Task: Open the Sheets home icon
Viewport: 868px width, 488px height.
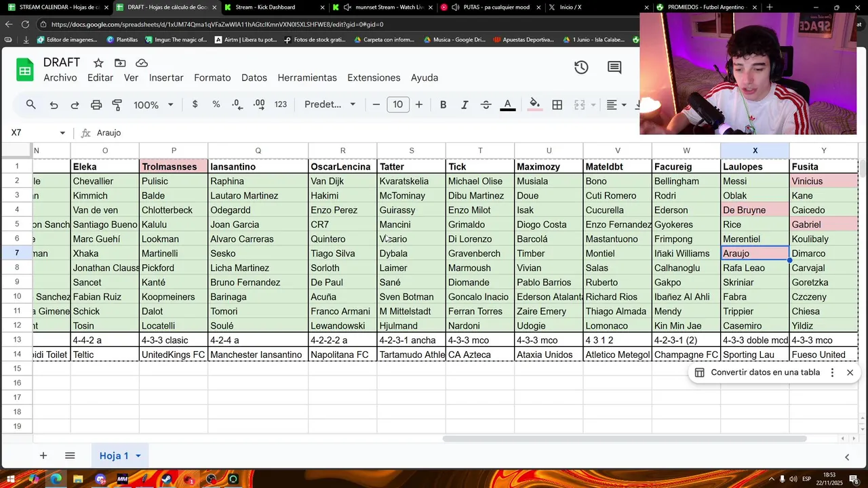Action: pos(24,70)
